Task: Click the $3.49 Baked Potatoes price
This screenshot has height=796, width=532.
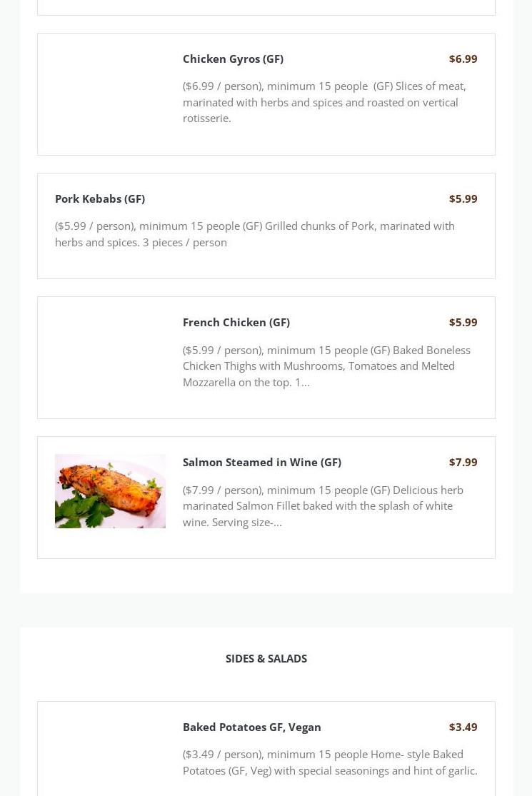Action: tap(463, 727)
